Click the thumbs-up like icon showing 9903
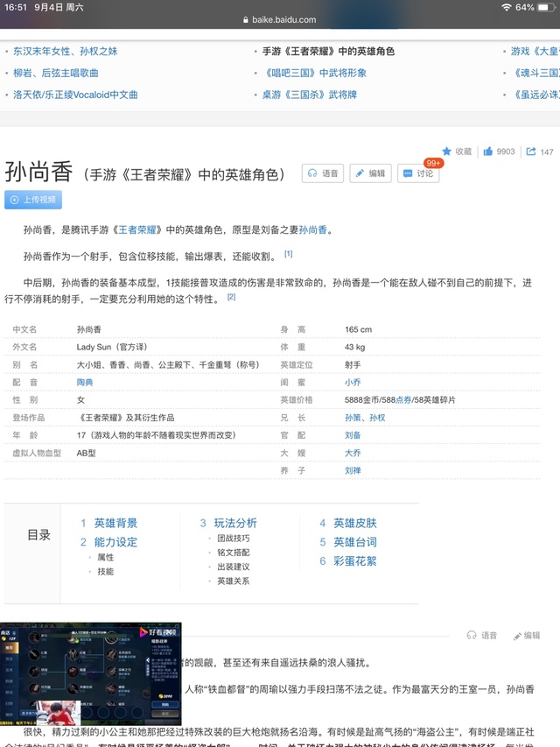This screenshot has width=560, height=747. pos(487,151)
